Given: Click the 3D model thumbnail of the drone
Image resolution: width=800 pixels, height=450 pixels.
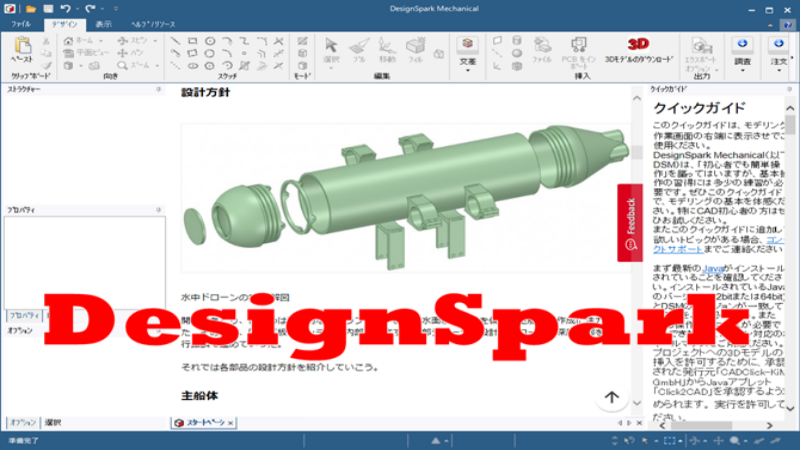Looking at the screenshot, I should pos(406,197).
